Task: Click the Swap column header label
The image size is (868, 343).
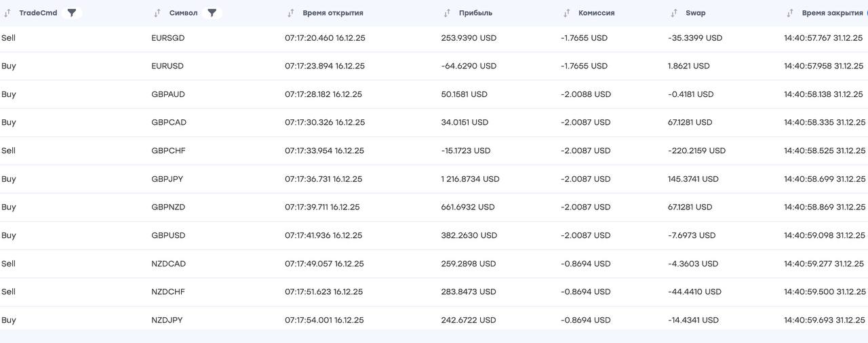Action: tap(695, 13)
